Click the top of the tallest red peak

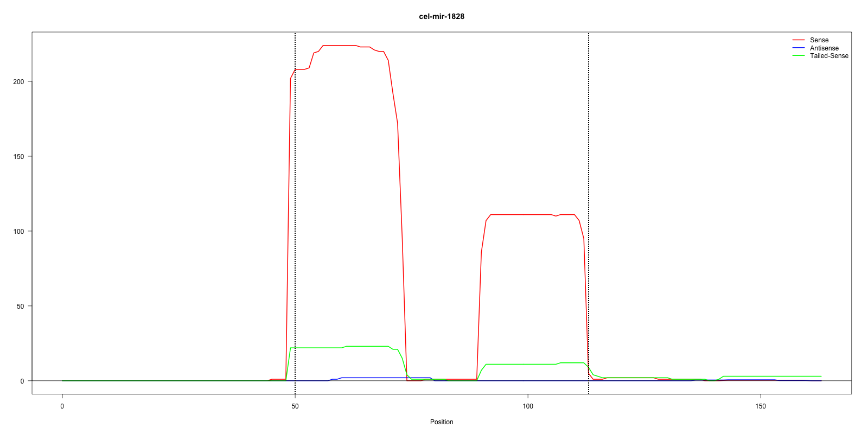coord(339,46)
